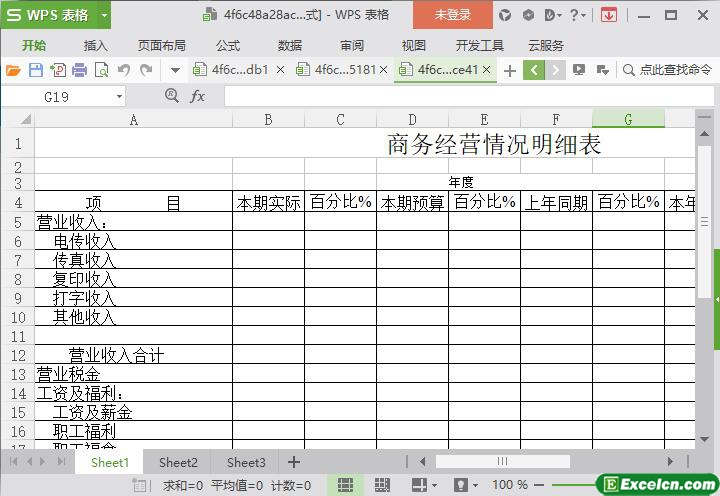The image size is (720, 496).
Task: Click the title 商务经营情况明细表
Action: (x=494, y=144)
